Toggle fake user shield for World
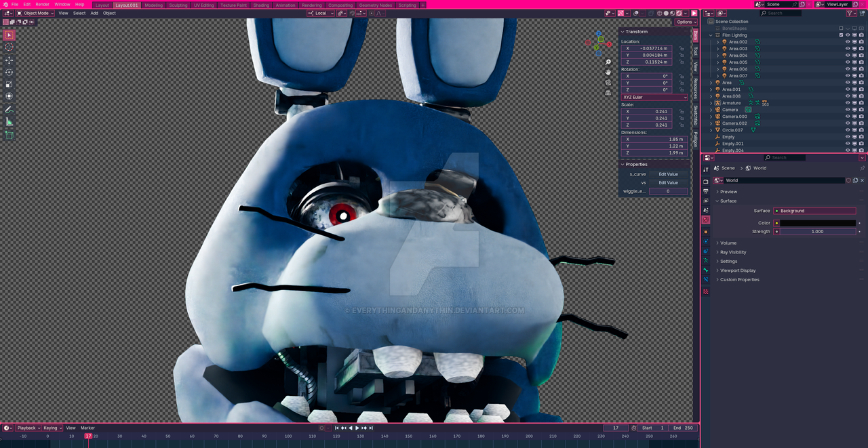The height and width of the screenshot is (448, 868). tap(848, 180)
